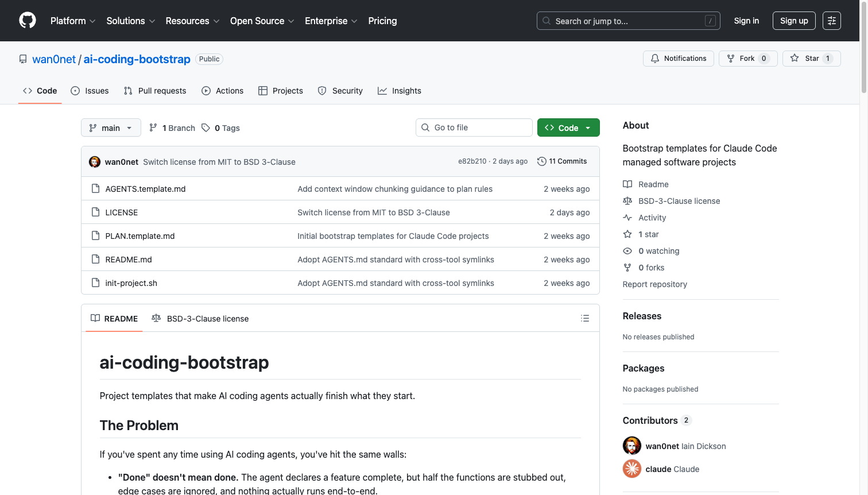The image size is (868, 495).
Task: Click the file icon next to init-project.sh
Action: (x=95, y=283)
